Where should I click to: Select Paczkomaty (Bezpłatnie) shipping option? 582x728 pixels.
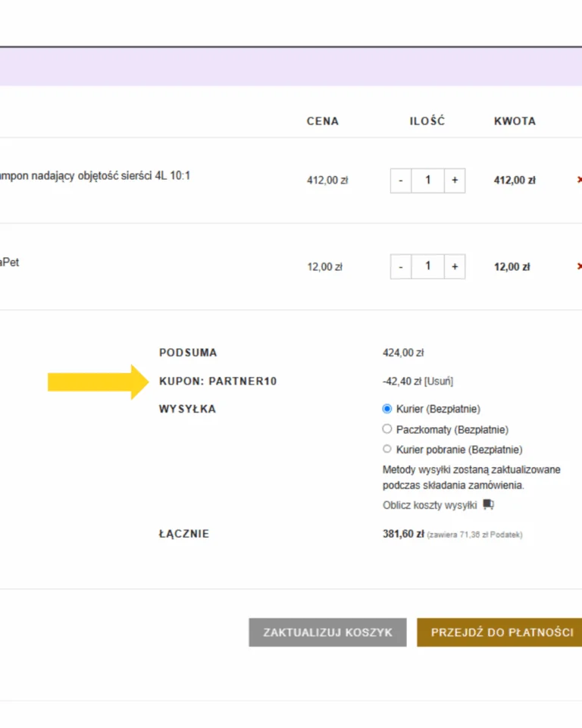coord(387,429)
